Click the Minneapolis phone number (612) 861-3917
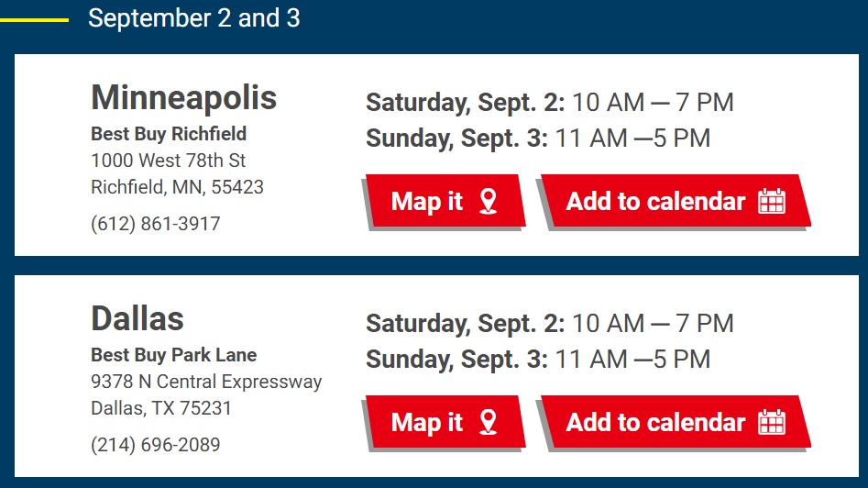Image resolution: width=868 pixels, height=488 pixels. (x=156, y=224)
